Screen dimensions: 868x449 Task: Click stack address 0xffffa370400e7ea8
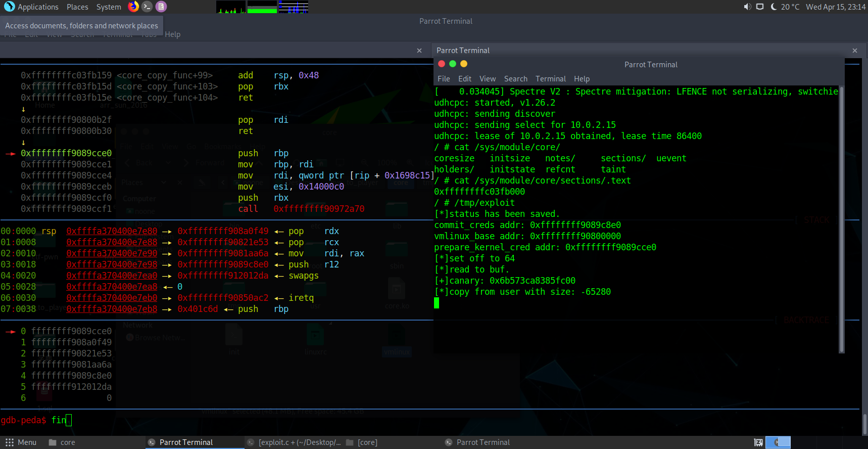coord(112,287)
